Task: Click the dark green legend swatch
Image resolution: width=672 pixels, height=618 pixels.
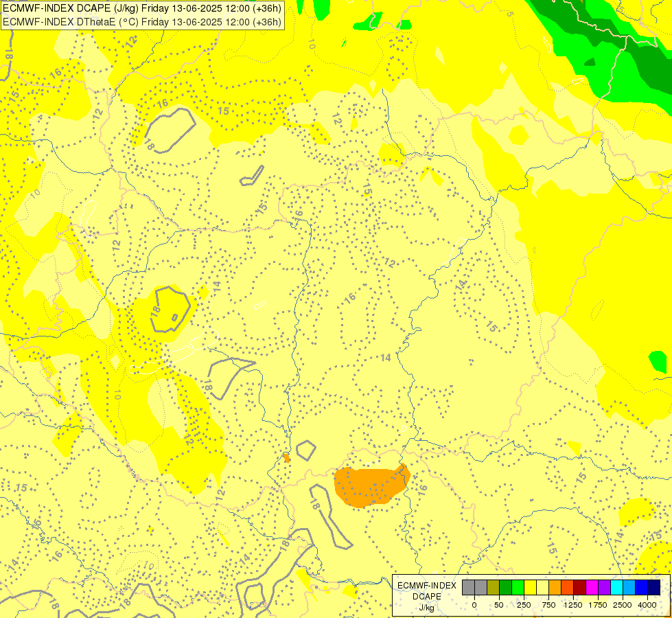Action: tap(505, 588)
